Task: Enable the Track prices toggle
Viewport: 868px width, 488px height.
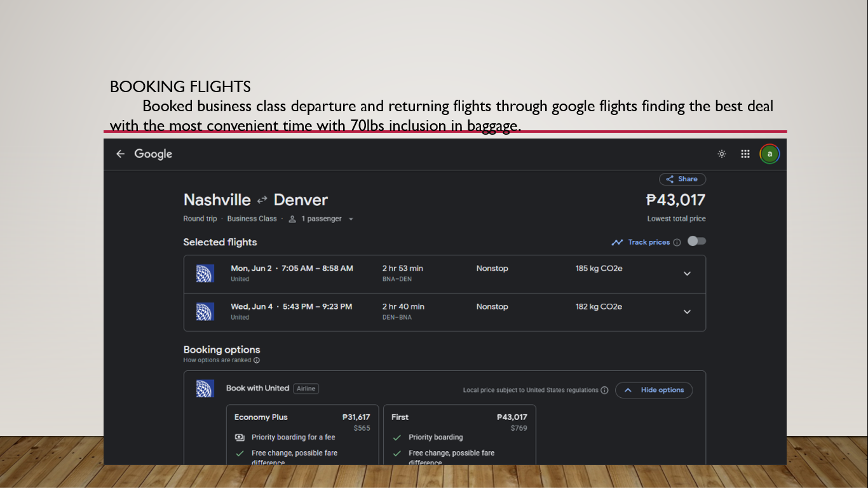Action: point(696,241)
